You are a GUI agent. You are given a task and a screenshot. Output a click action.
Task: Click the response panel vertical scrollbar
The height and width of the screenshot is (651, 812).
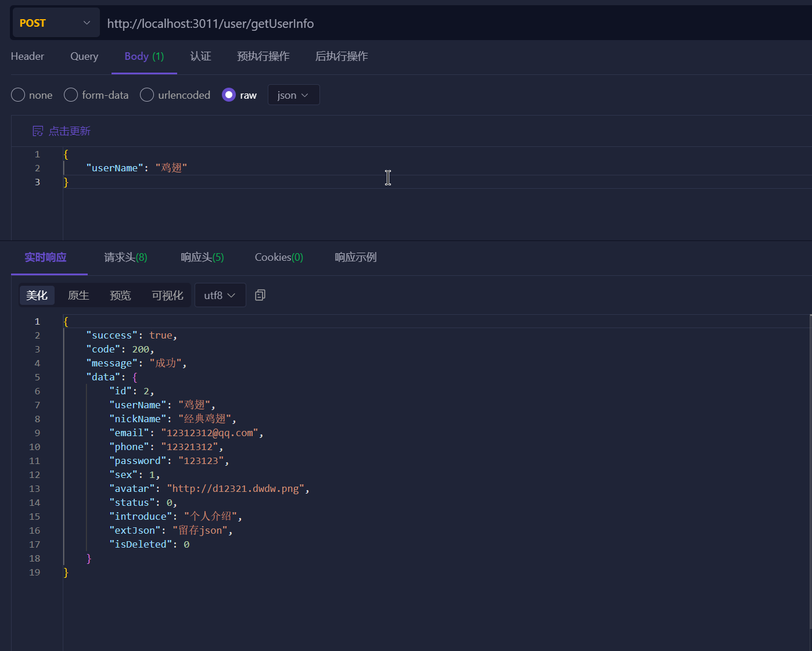click(x=810, y=472)
